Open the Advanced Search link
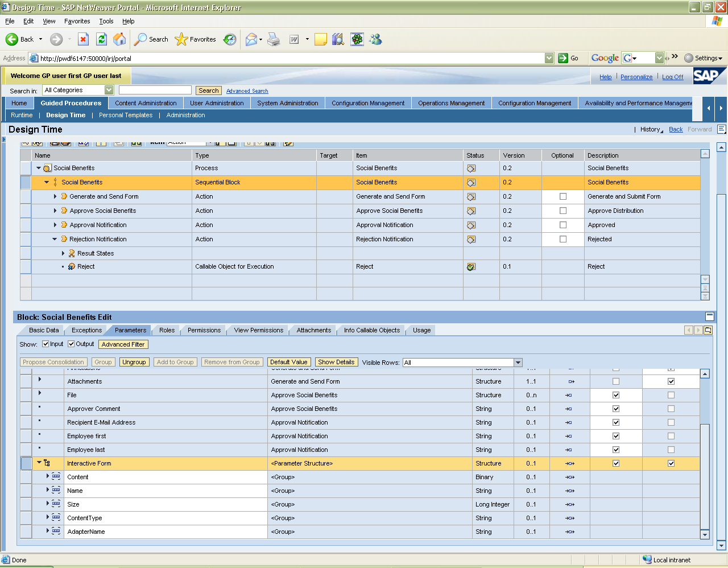 coord(247,91)
